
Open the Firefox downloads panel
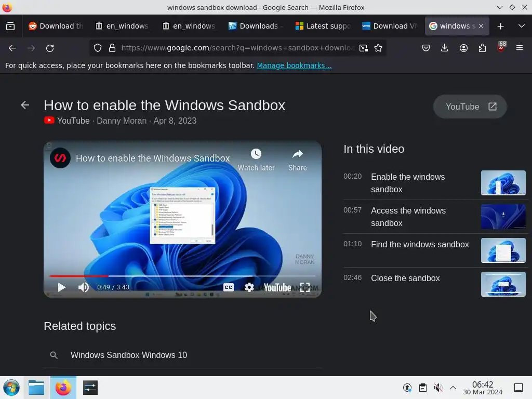pyautogui.click(x=445, y=48)
